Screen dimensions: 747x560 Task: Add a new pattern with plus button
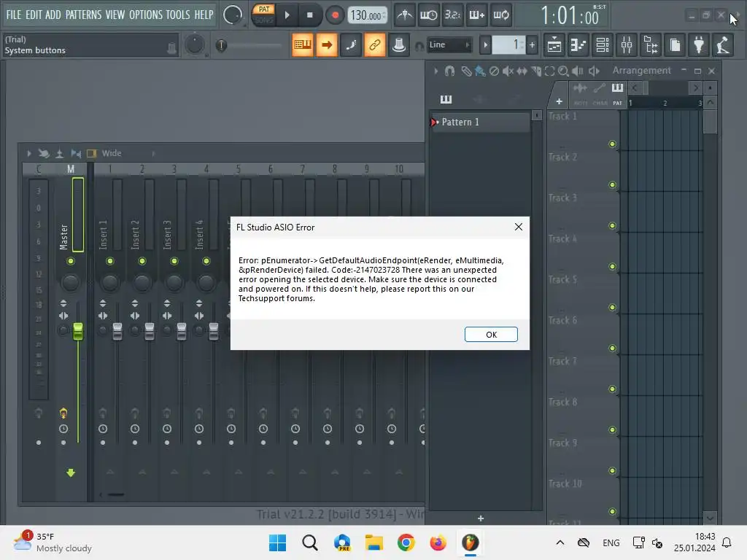pos(532,45)
